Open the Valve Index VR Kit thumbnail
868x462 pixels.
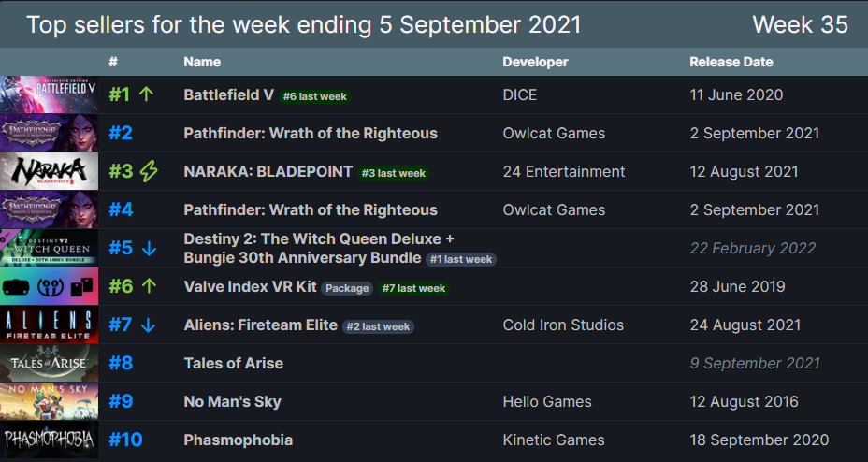point(49,286)
